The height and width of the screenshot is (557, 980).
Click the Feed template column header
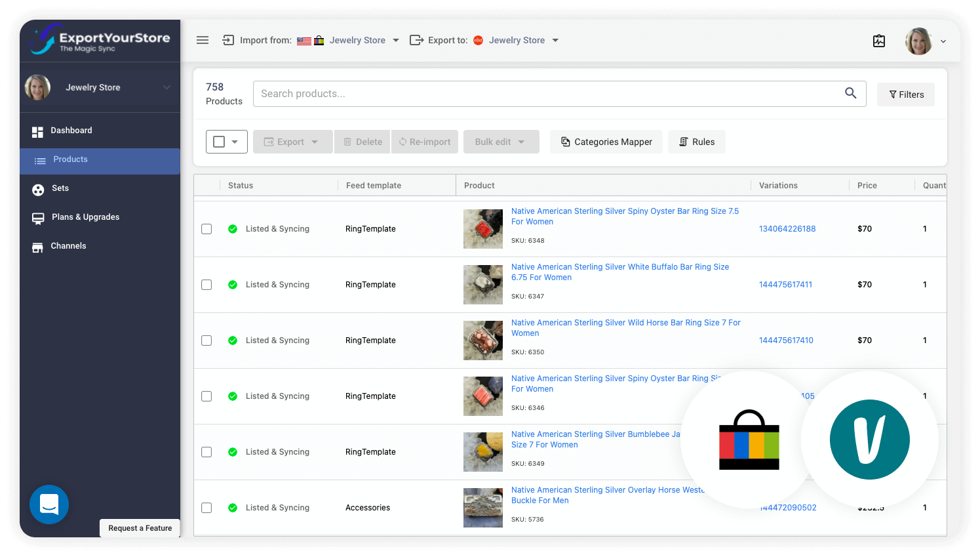click(374, 186)
